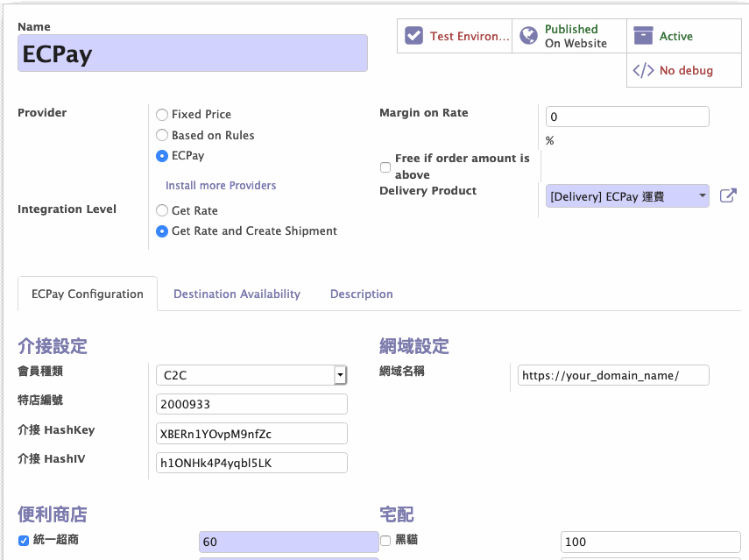The width and height of the screenshot is (749, 560).
Task: Enable Free if order amount is above
Action: [x=385, y=167]
